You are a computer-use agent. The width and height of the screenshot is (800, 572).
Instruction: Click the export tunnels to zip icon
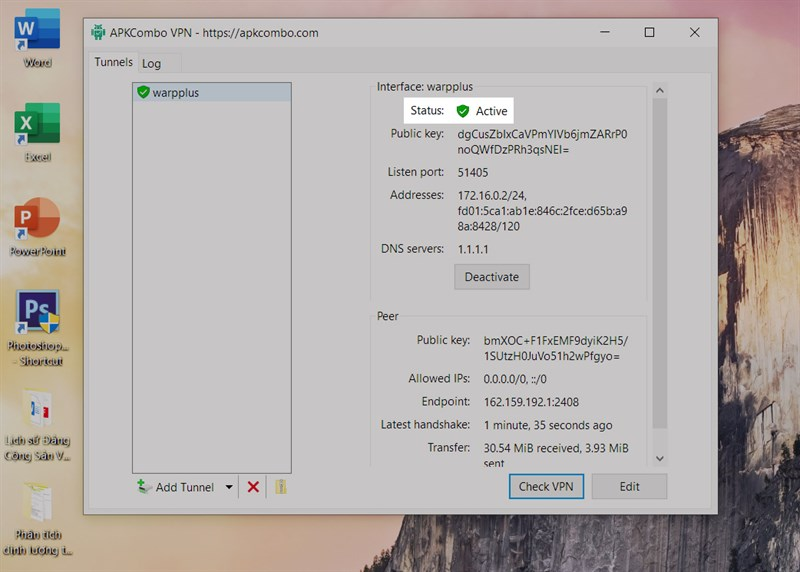[x=281, y=487]
